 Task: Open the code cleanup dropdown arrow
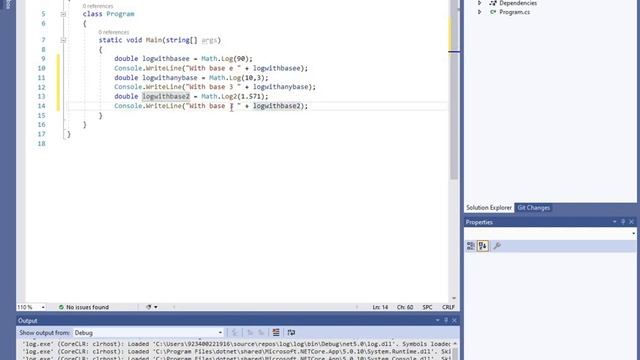(156, 307)
